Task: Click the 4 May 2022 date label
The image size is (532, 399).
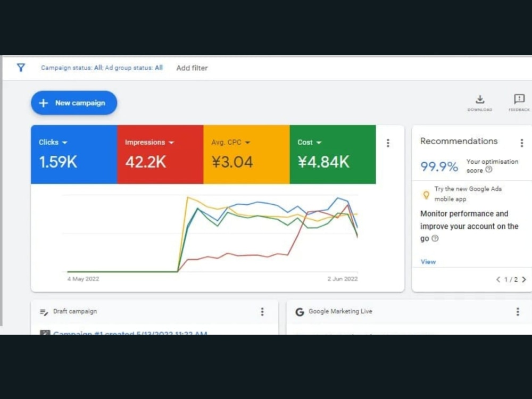Action: tap(83, 279)
